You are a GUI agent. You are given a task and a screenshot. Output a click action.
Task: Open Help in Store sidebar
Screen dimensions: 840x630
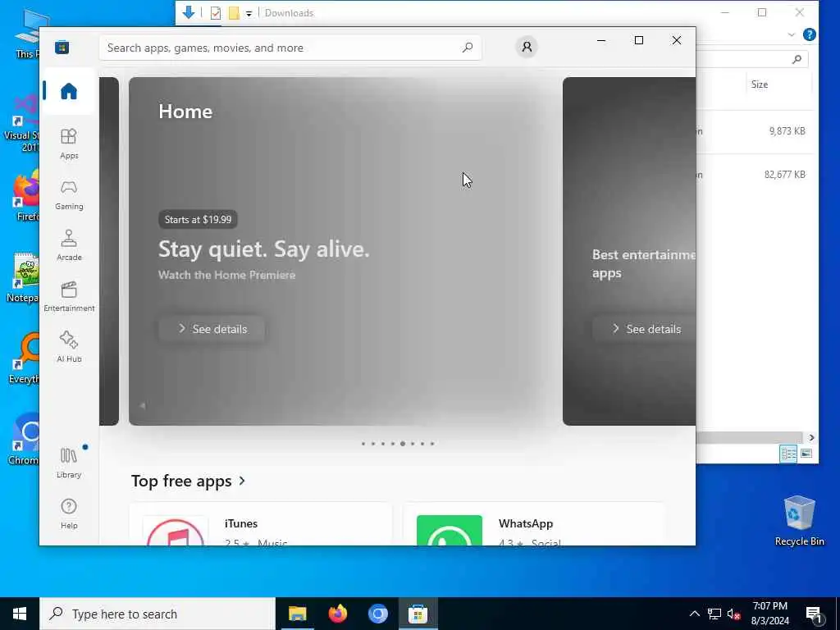coord(69,514)
